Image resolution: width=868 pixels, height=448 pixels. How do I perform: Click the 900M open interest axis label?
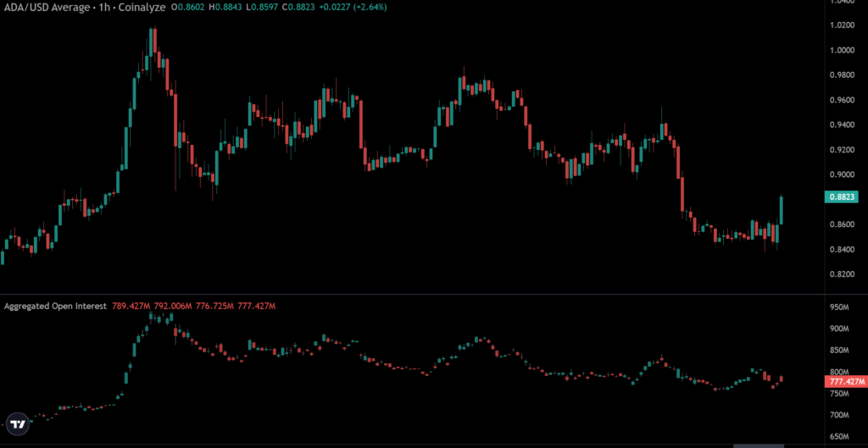pyautogui.click(x=838, y=329)
